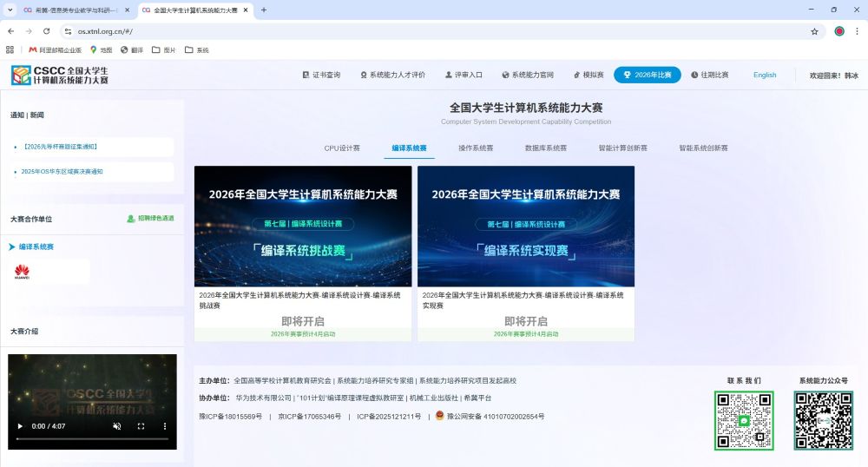
Task: Open the new tab plus button
Action: click(x=264, y=10)
